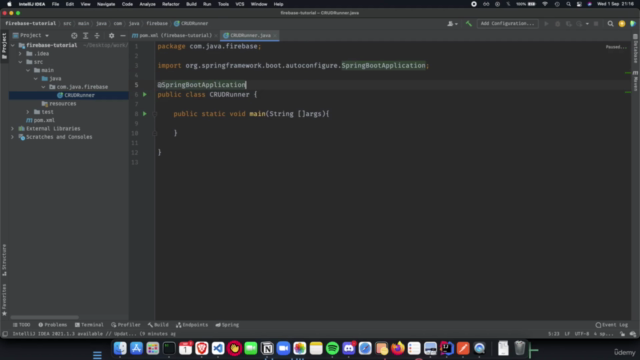
Task: Click CRUDRunner in the breadcrumb bar
Action: 191,24
